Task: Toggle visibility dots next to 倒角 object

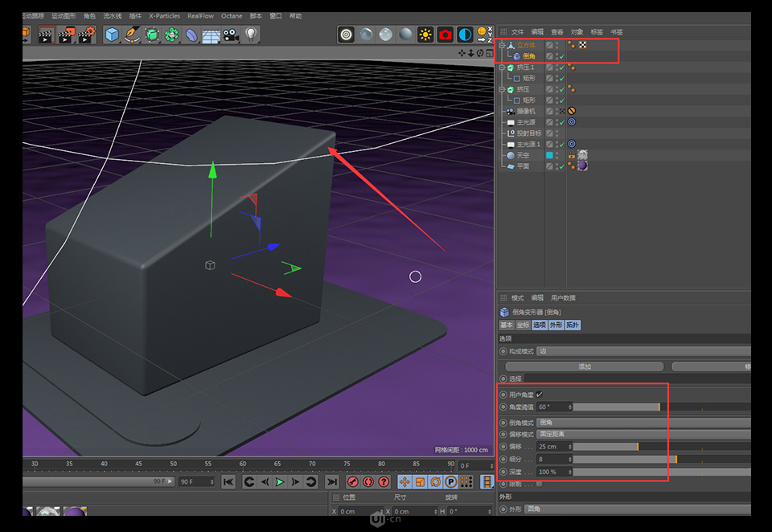Action: [556, 56]
